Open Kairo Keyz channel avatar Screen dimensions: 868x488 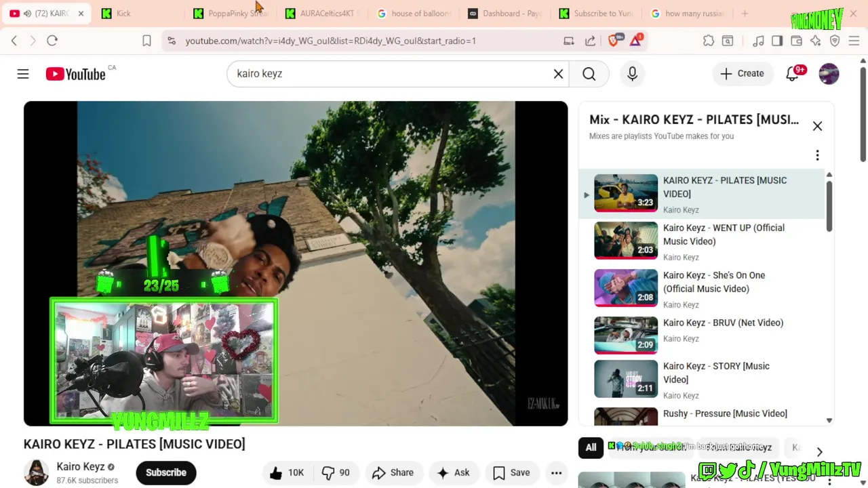pyautogui.click(x=37, y=473)
